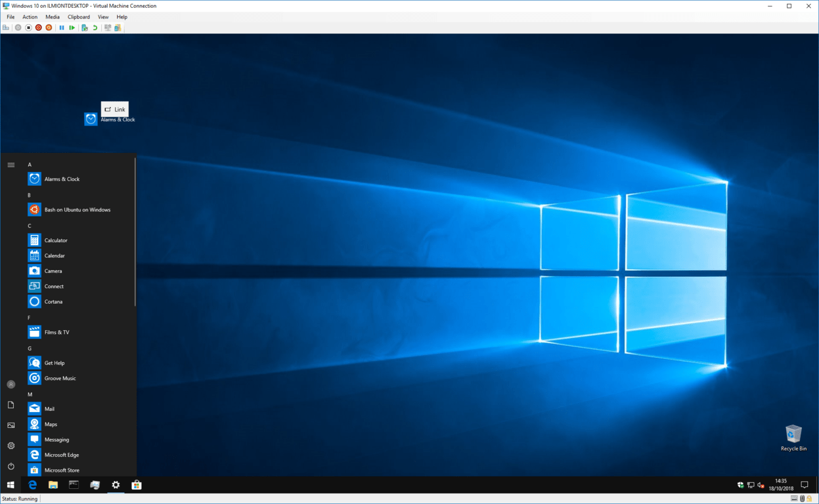
Task: Click the letter M group header
Action: tap(30, 394)
